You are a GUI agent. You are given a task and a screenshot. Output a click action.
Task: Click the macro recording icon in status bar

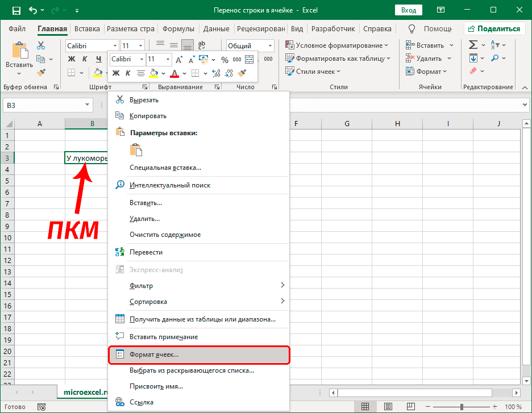[x=41, y=406]
